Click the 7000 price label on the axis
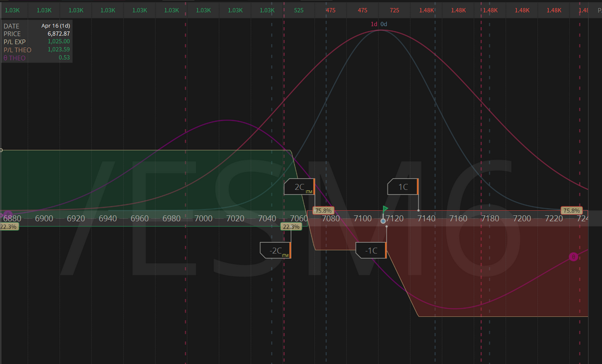 tap(203, 218)
